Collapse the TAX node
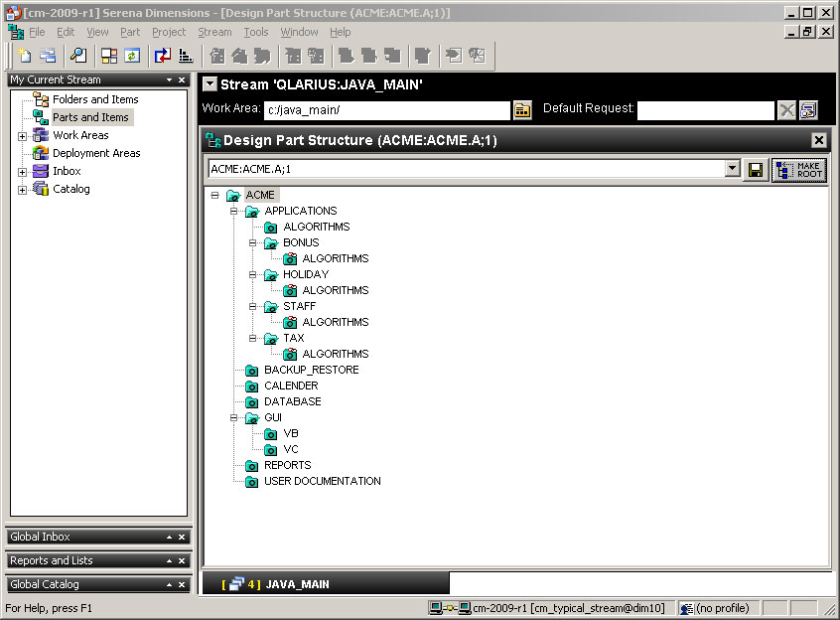840x620 pixels. click(x=253, y=338)
